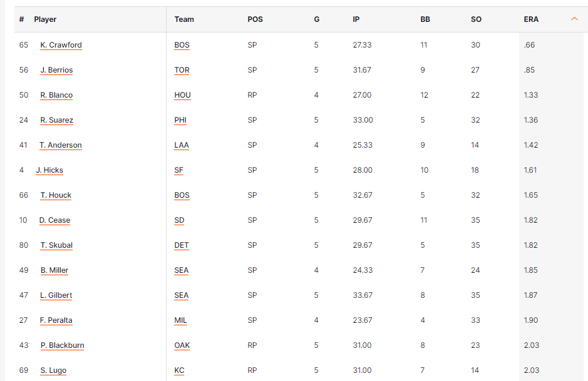
Task: Open J. Berrios player profile
Action: click(56, 70)
